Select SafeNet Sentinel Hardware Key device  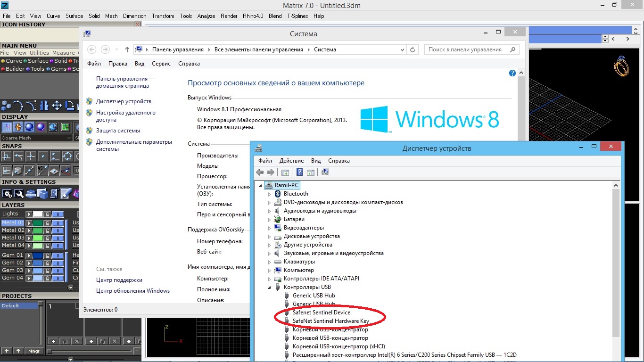point(330,321)
